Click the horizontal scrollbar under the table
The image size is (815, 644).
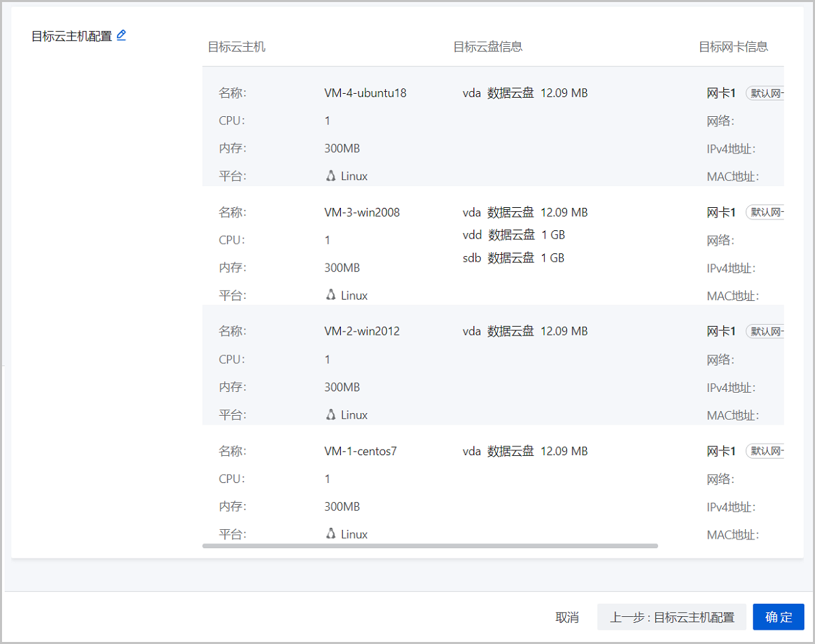pos(430,545)
